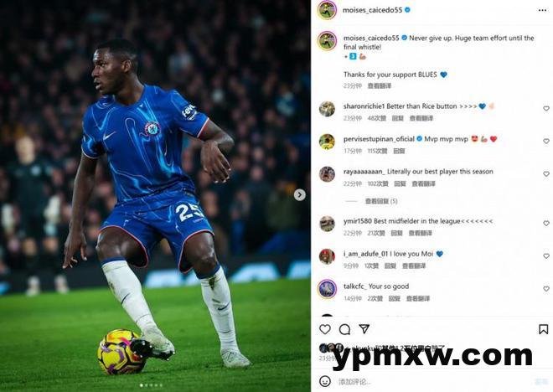
Task: Show translation of the post caption
Action: (x=380, y=85)
